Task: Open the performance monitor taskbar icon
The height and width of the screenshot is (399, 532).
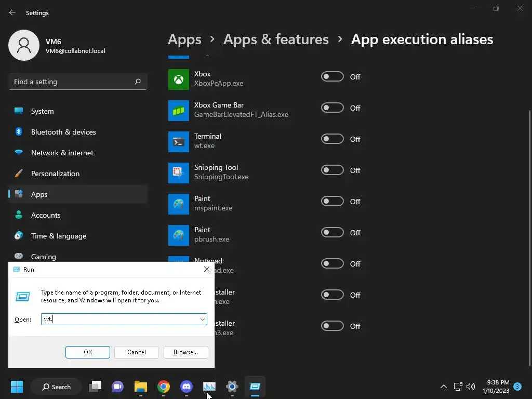Action: point(209,387)
